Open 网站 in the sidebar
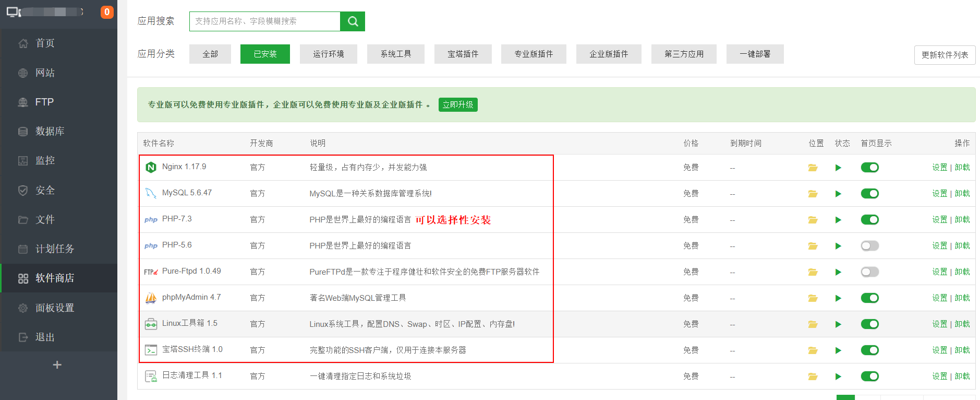Viewport: 980px width, 400px height. (x=58, y=73)
